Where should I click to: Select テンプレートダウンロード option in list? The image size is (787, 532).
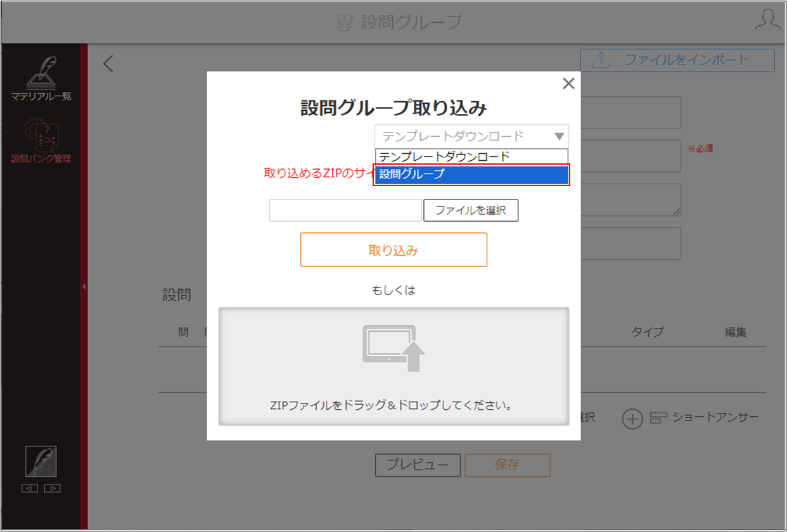471,156
